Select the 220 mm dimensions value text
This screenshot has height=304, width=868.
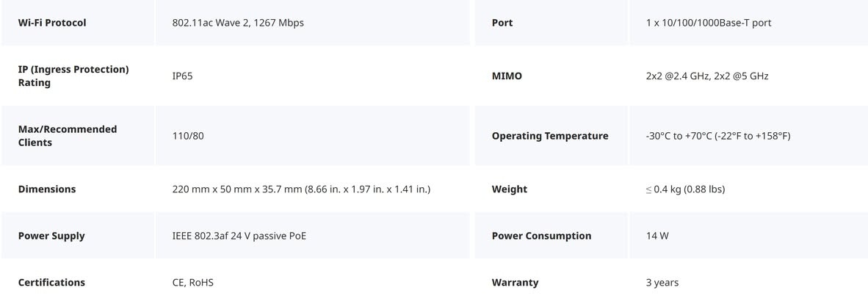click(301, 189)
